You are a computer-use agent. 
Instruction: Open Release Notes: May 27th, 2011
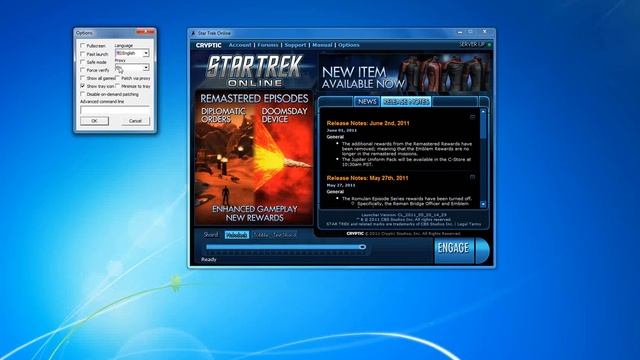click(367, 178)
